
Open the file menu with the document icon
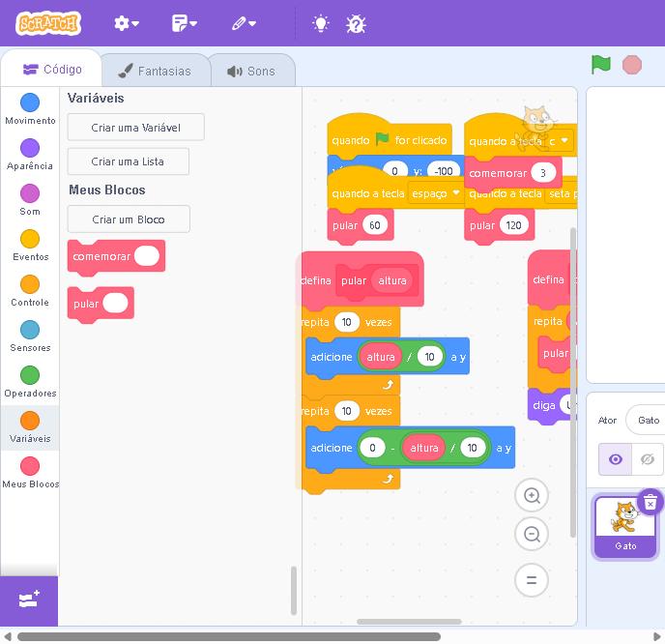pos(184,23)
